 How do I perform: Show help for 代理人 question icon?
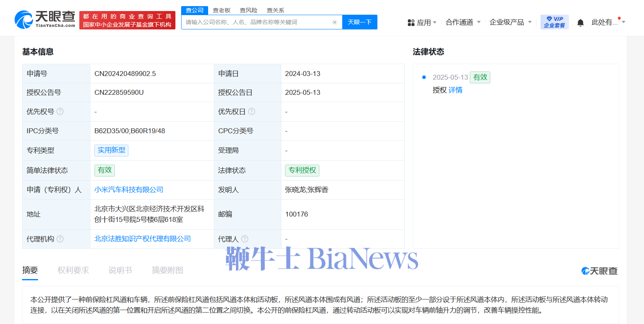click(x=245, y=239)
